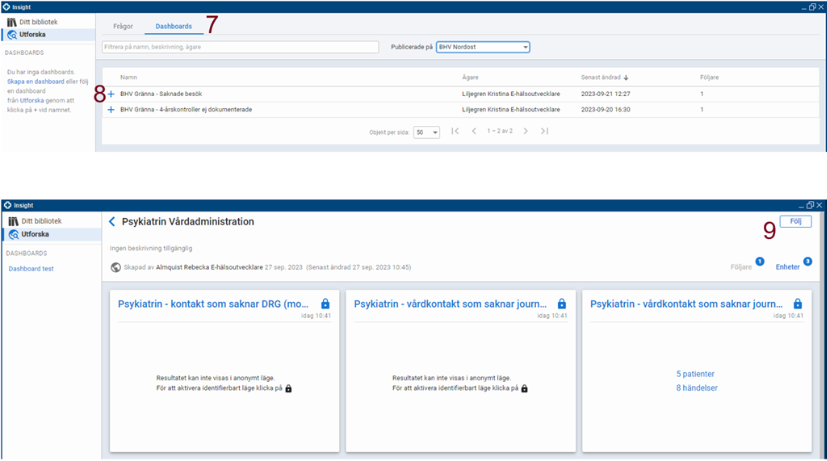Open Psykiatrin - kontakt som saknar DRG card title
827x461 pixels.
point(213,304)
